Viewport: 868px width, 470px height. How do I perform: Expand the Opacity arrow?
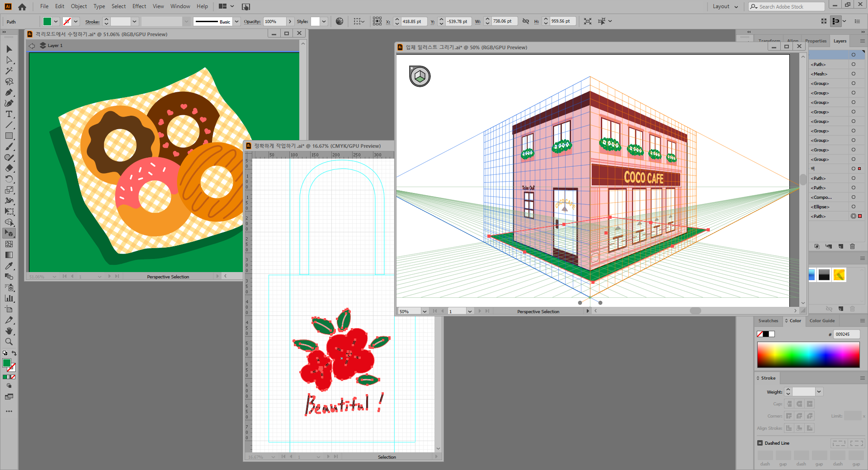[290, 21]
